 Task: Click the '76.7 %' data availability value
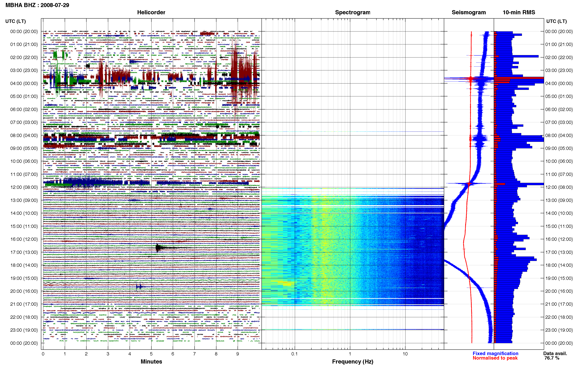pos(552,358)
